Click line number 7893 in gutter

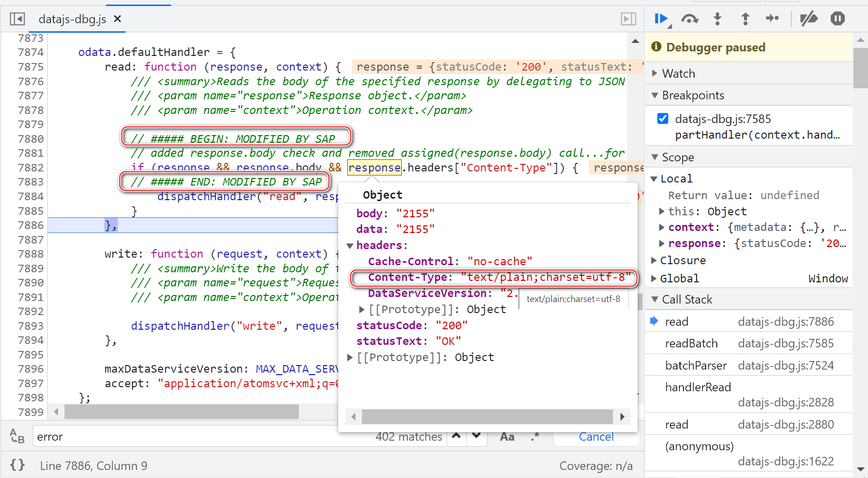click(x=31, y=326)
